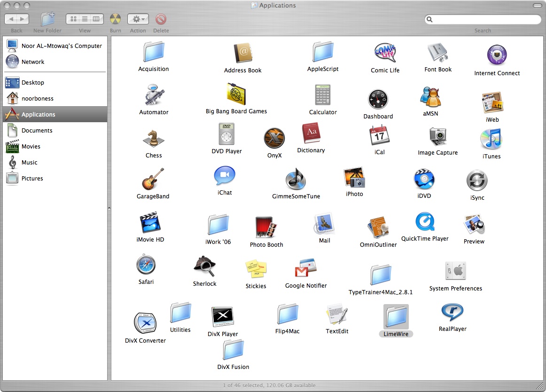546x392 pixels.
Task: Select the Mail stamp icon
Action: [x=324, y=224]
